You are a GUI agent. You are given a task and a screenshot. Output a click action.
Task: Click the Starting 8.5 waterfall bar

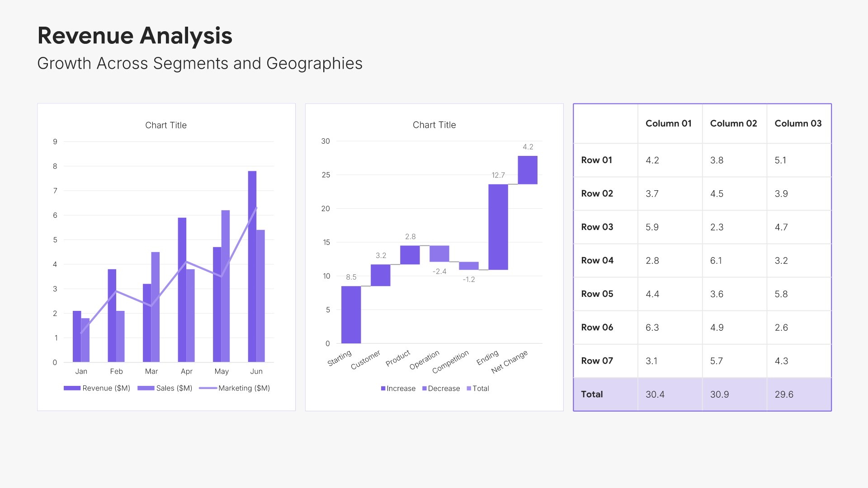[351, 314]
